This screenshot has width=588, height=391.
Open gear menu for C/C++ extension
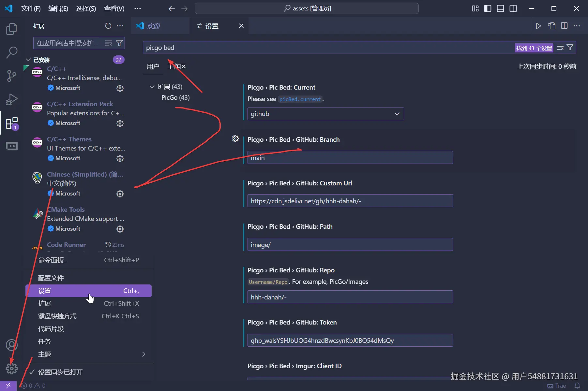tap(120, 88)
